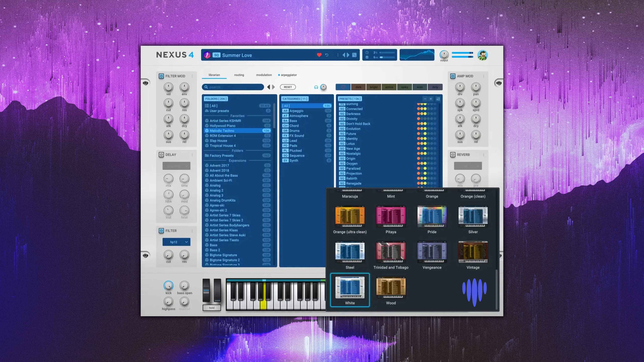Toggle Reverb power button
Image resolution: width=644 pixels, height=362 pixels.
pyautogui.click(x=453, y=155)
